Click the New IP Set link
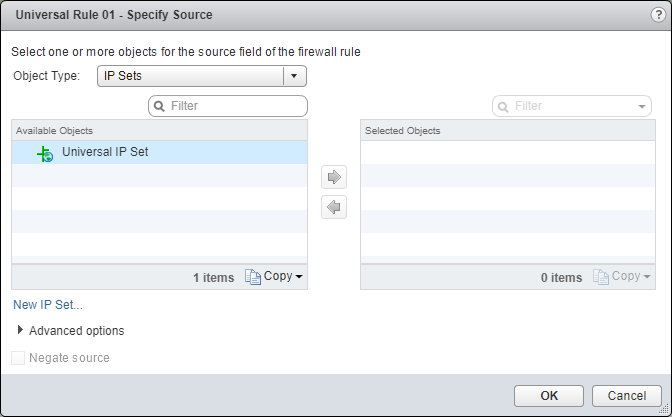The image size is (672, 417). pos(48,305)
